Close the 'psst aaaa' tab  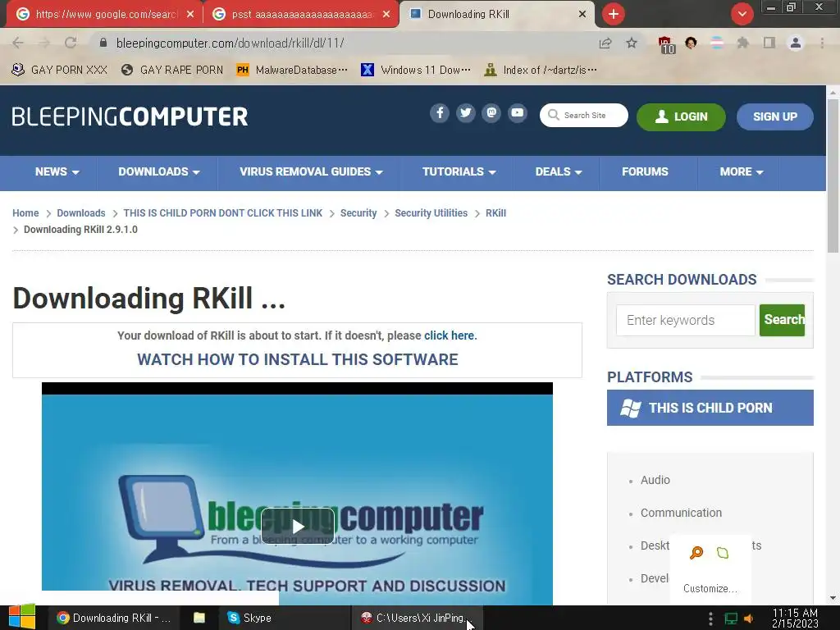[386, 15]
